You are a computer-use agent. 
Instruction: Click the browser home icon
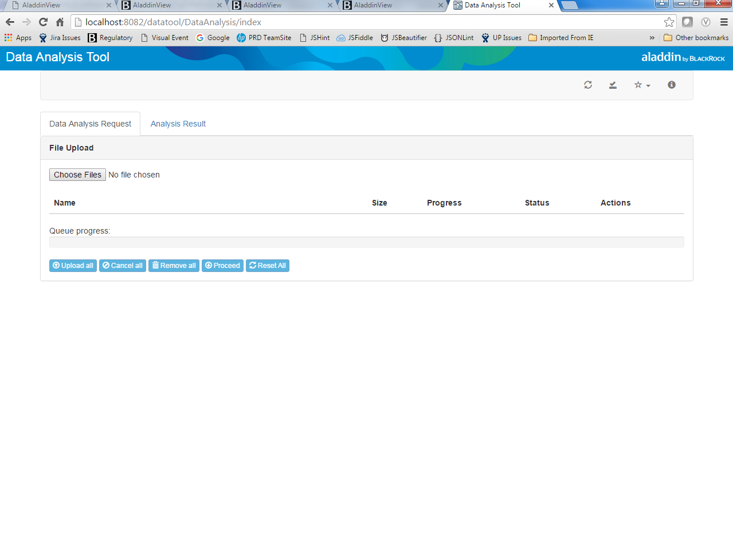[60, 22]
